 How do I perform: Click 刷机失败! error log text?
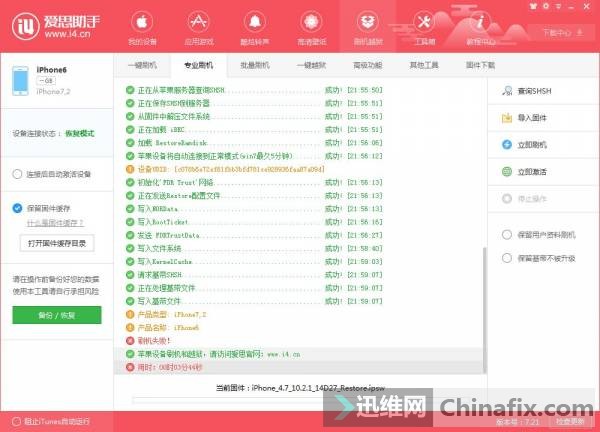coord(154,341)
